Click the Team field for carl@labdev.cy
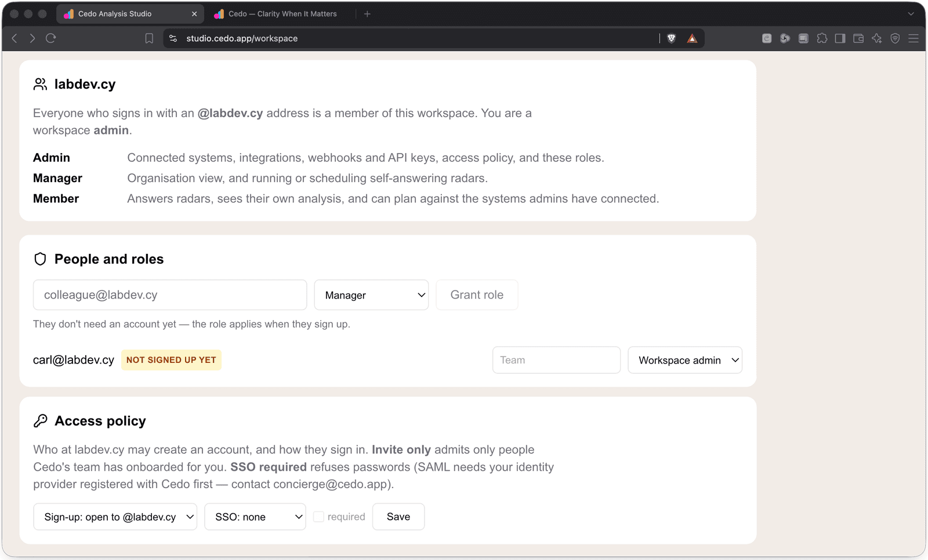Image resolution: width=928 pixels, height=560 pixels. click(x=556, y=360)
